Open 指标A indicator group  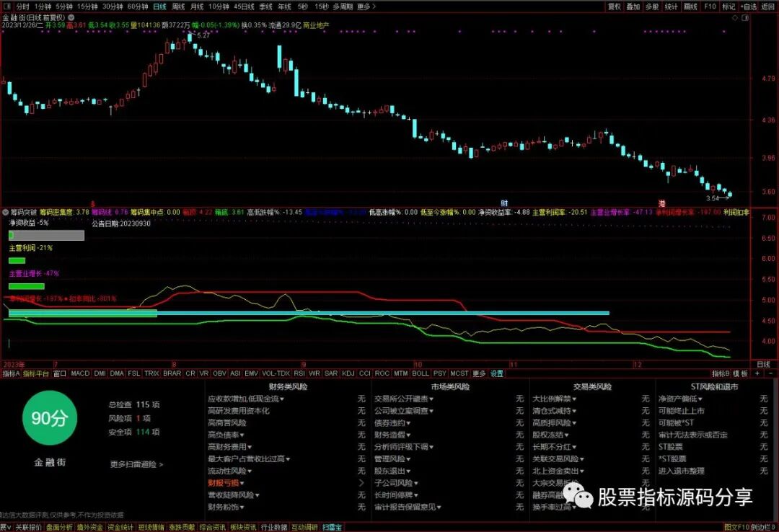pos(11,373)
